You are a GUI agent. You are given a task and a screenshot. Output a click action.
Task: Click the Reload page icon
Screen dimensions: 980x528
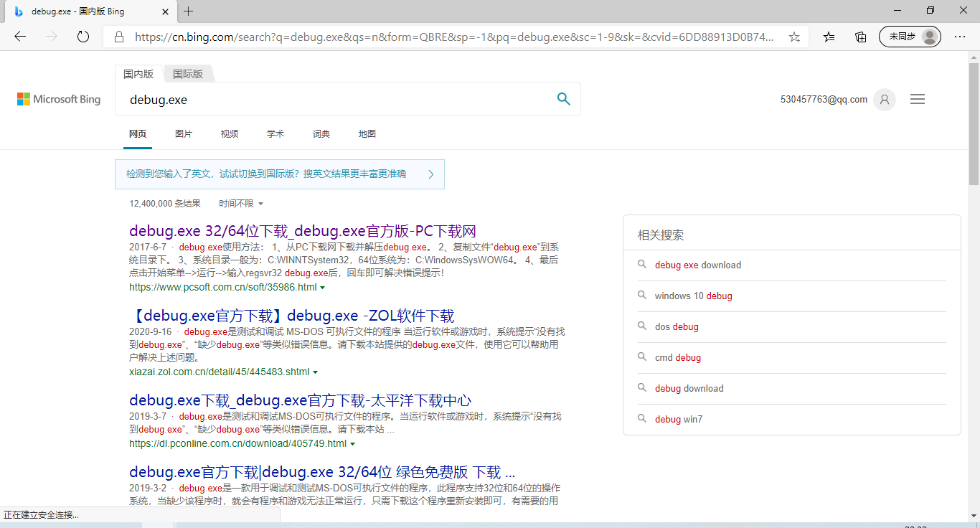click(83, 37)
